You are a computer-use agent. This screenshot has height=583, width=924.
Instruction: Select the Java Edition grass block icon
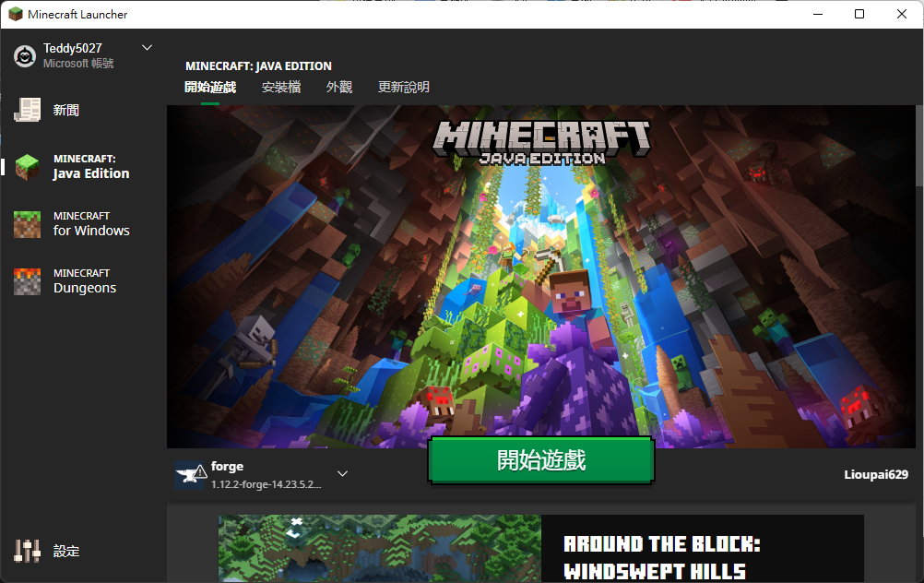(27, 167)
